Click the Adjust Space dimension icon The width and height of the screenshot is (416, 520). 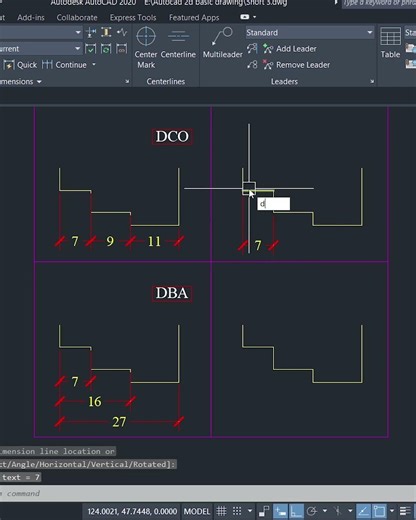point(106,32)
